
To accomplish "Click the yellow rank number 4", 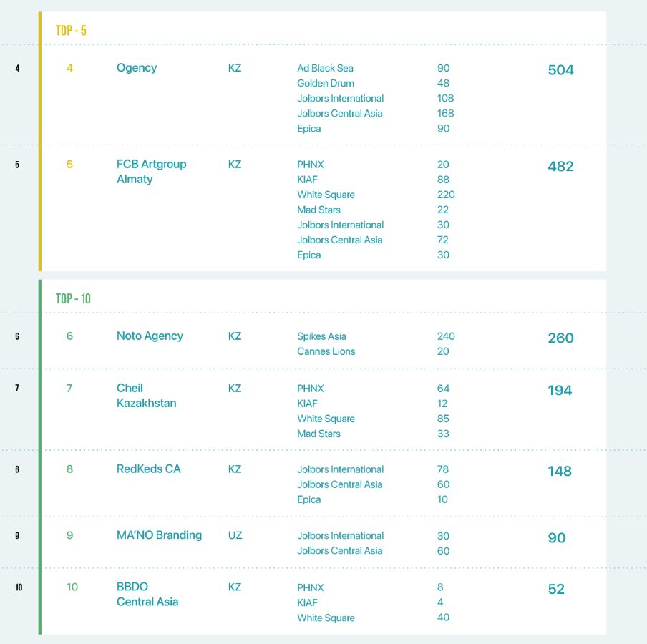I will click(x=69, y=68).
